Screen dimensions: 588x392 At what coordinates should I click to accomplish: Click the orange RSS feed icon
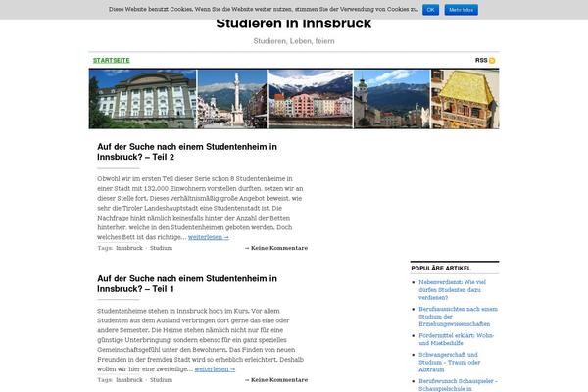click(x=492, y=61)
